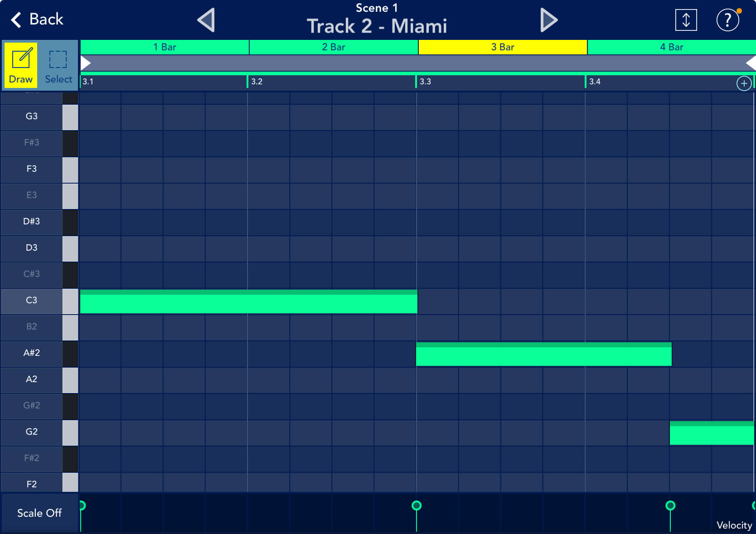Select the C3 note block
Viewport: 756px width, 534px height.
(248, 302)
